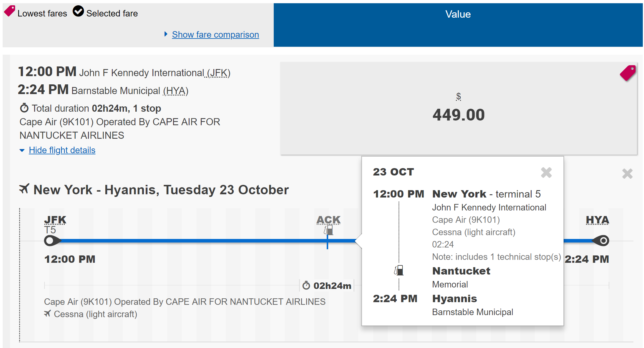Click the Lowest fares pink tag icon
The image size is (644, 348).
9,11
